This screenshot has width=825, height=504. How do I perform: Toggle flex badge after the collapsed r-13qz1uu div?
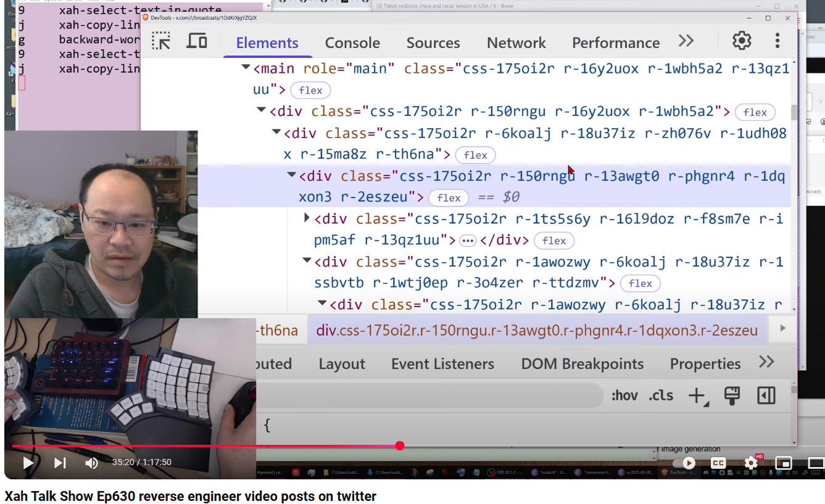[554, 241]
